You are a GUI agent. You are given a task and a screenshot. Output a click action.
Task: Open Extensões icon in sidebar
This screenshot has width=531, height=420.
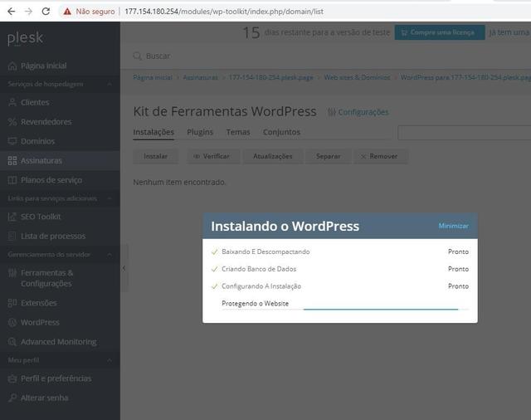tap(12, 303)
